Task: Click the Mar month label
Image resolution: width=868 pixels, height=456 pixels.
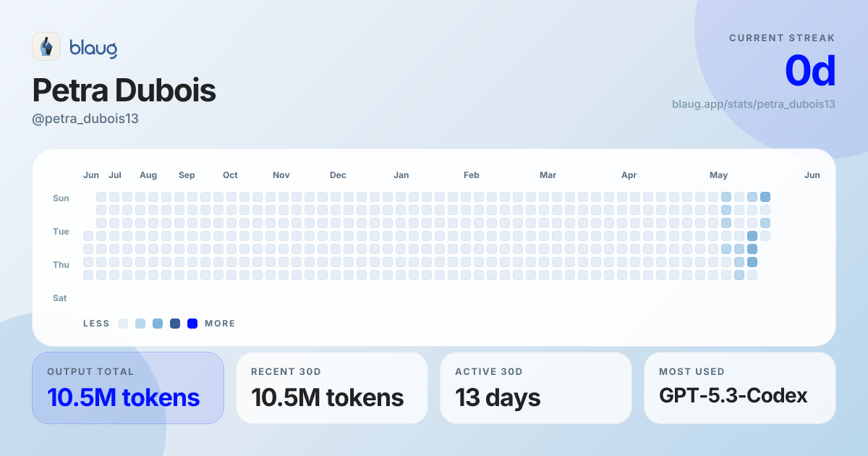Action: point(548,175)
